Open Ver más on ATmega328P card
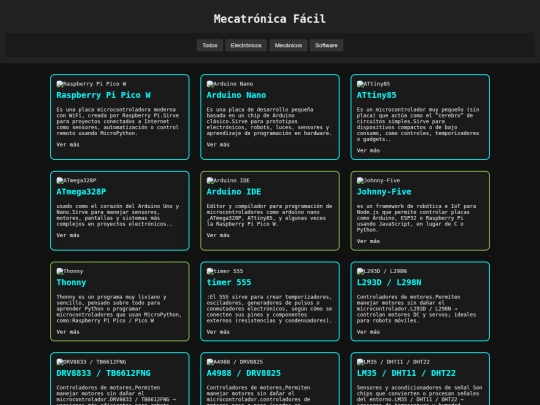The width and height of the screenshot is (540, 405). (68, 235)
